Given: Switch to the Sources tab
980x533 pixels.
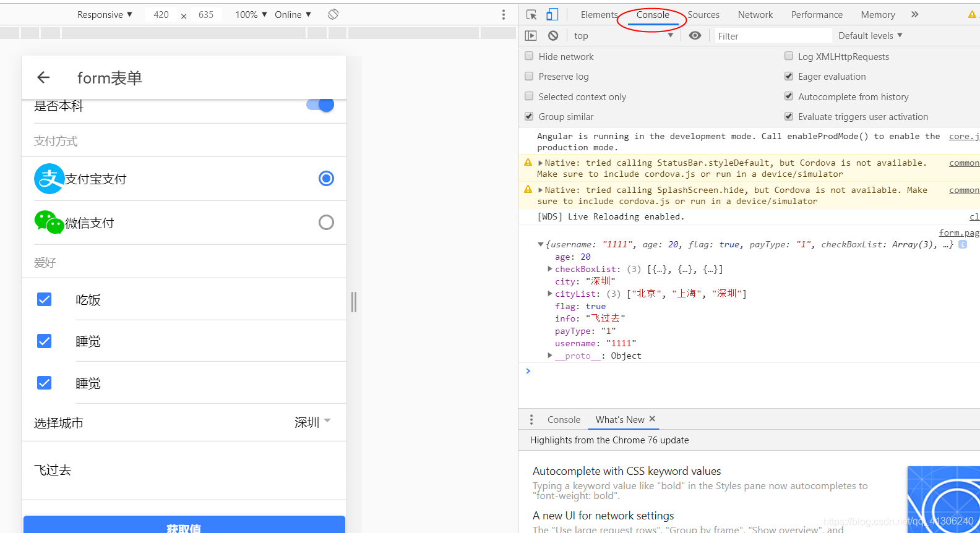Looking at the screenshot, I should [x=703, y=14].
